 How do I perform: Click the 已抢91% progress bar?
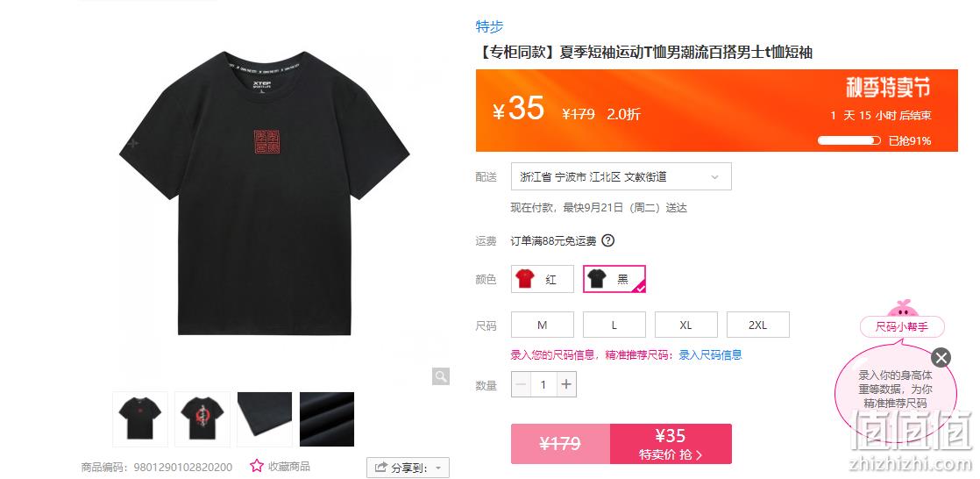(x=849, y=140)
